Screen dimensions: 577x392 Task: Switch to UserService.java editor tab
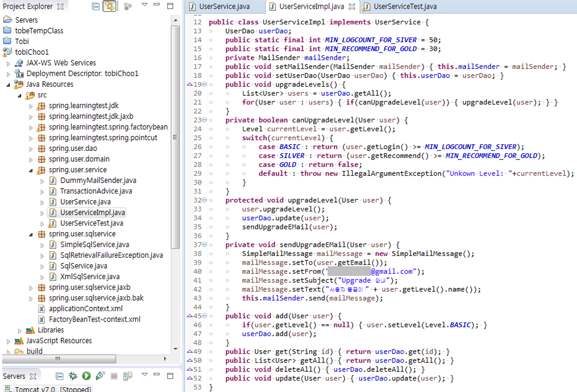coord(224,7)
